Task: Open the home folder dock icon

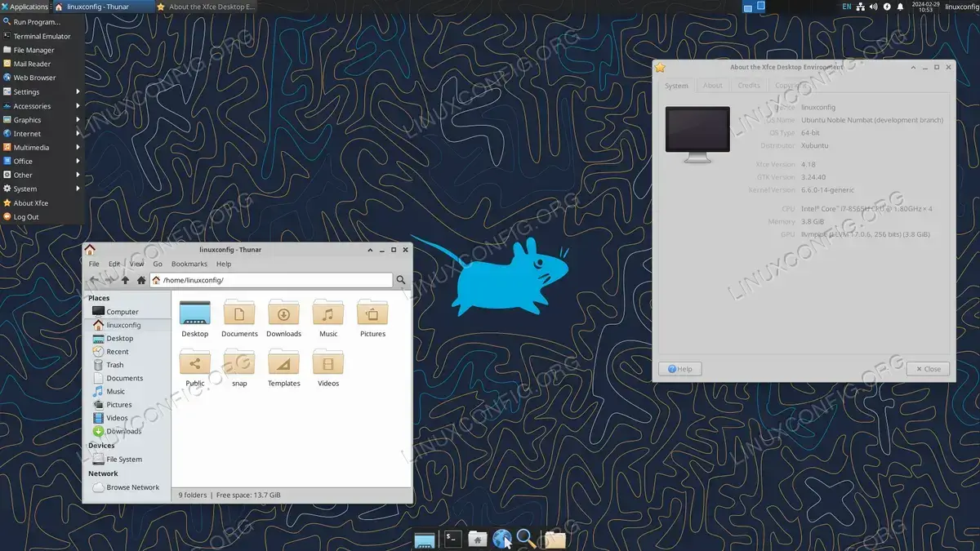Action: [x=478, y=539]
